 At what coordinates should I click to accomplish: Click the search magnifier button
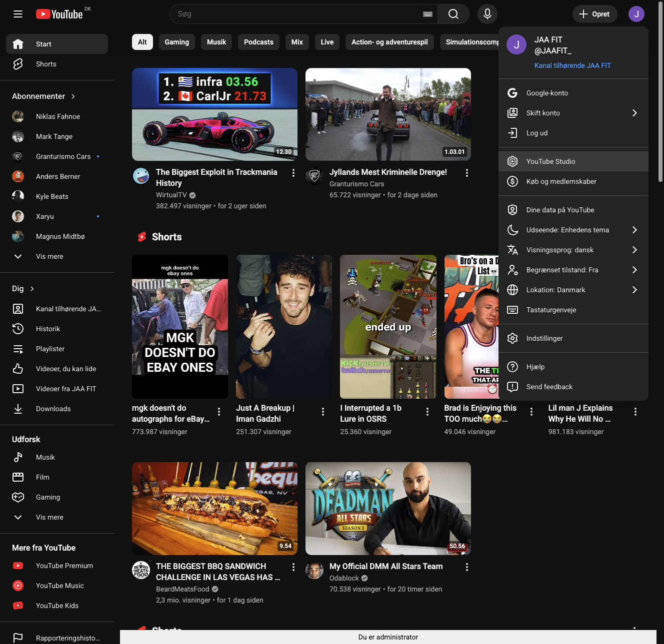[453, 14]
